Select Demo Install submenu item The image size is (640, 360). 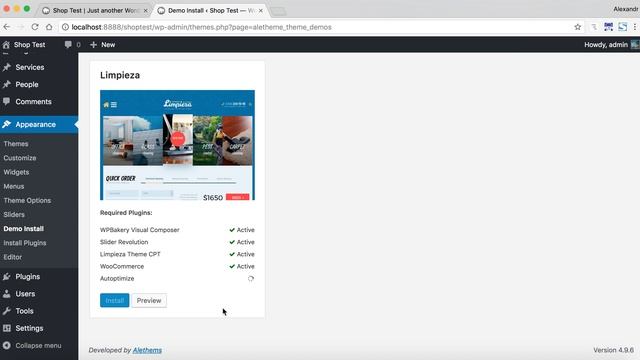[24, 229]
